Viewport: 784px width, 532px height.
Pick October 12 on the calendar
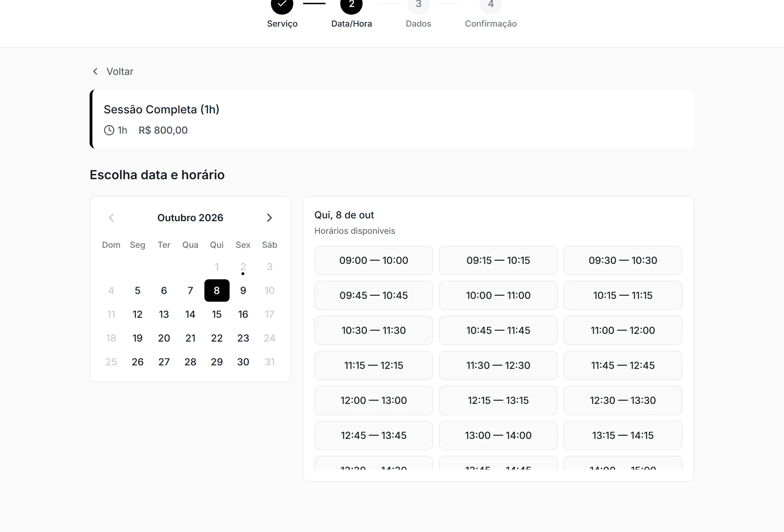click(138, 314)
